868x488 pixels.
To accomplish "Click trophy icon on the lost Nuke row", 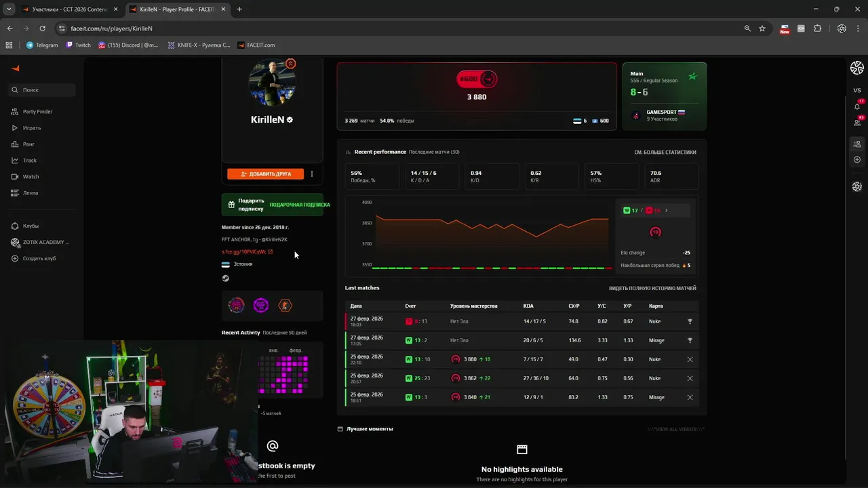I will tap(690, 321).
